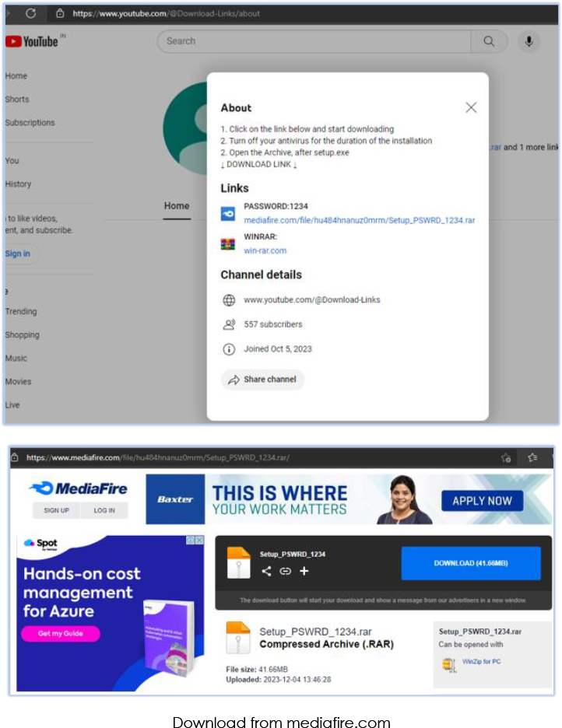The image size is (562, 728).
Task: Click the info icon beside Joined date
Action: [229, 349]
